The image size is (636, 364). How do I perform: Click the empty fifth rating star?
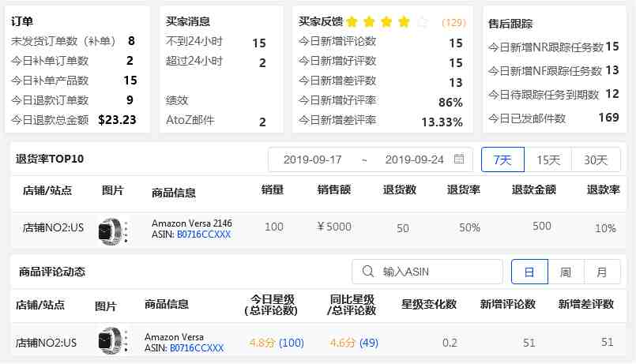(x=422, y=22)
